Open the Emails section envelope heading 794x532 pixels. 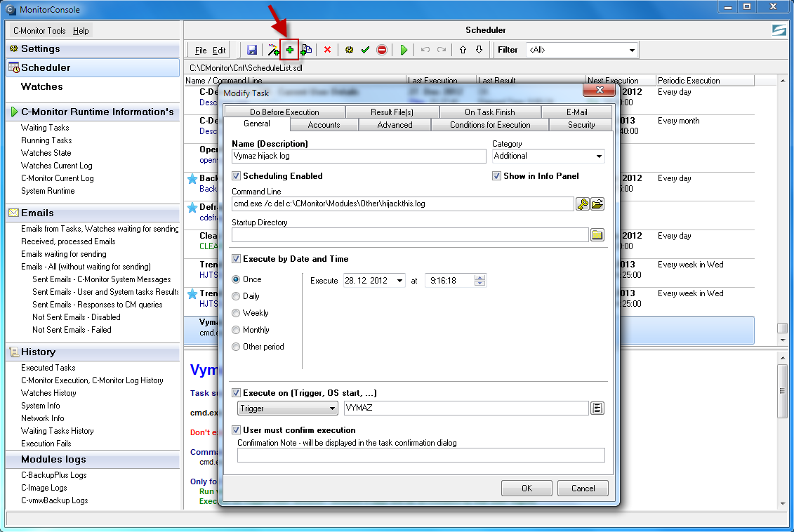click(37, 213)
